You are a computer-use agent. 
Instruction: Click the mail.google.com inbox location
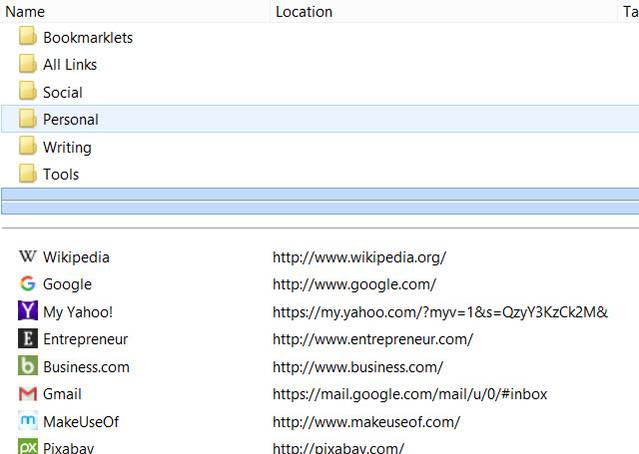coord(410,394)
